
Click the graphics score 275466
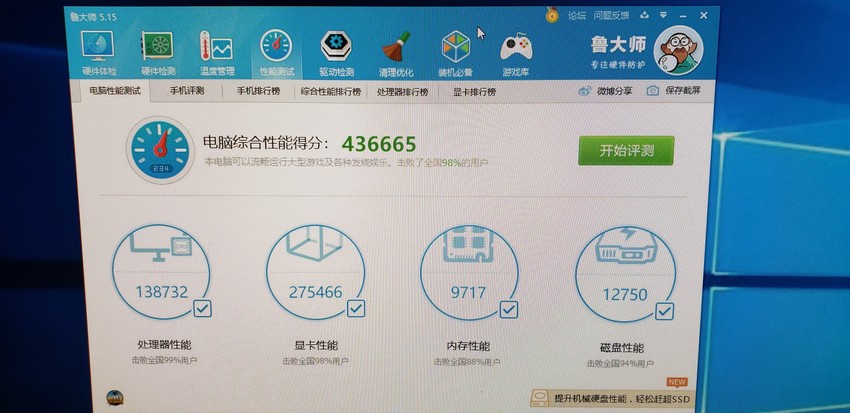[x=315, y=292]
